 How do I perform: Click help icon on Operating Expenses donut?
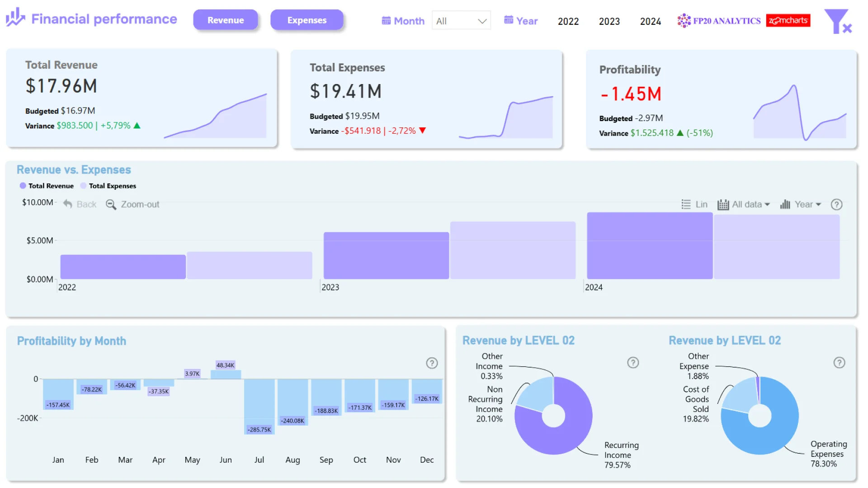[839, 363]
